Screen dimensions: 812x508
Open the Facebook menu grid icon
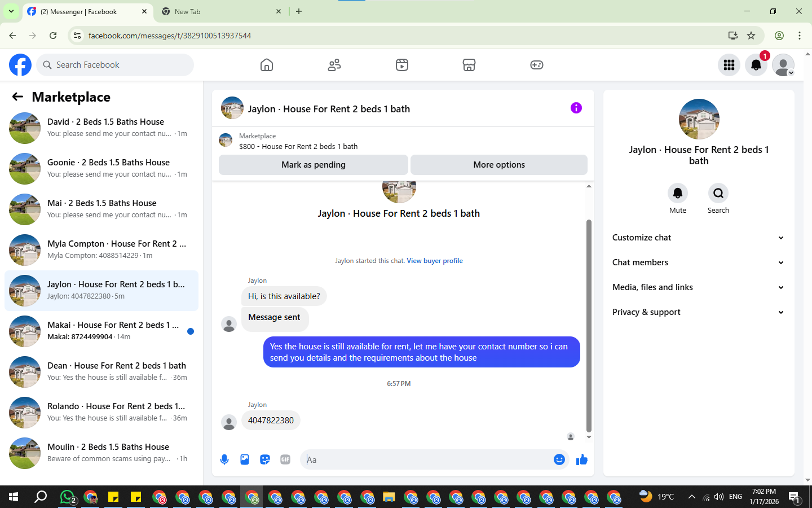[729, 65]
